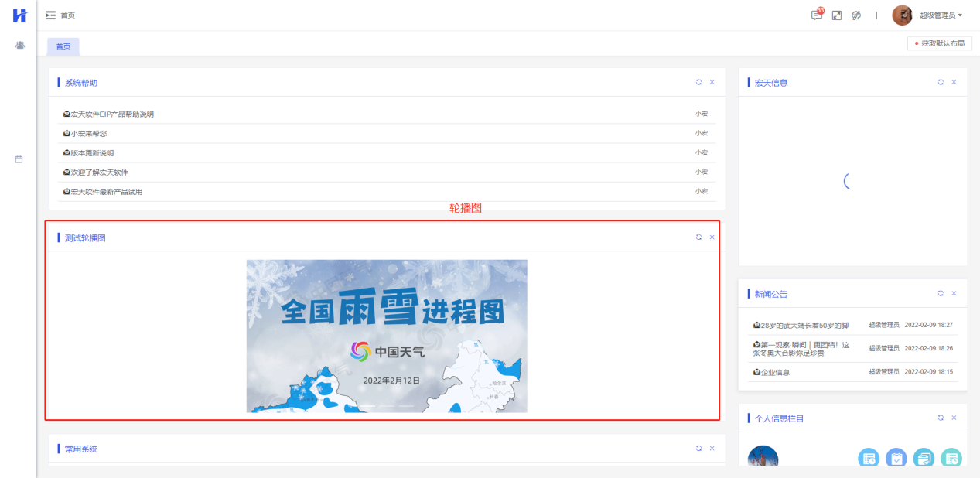Click the profile photo in 个人信息栏目
The width and height of the screenshot is (980, 478).
[763, 457]
